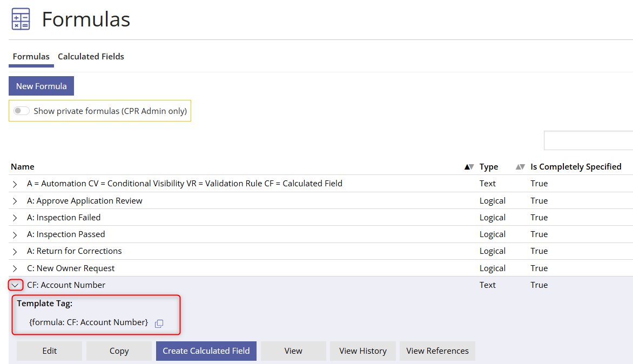Expand the A: Approve Application Review row
Screen dimensions: 633x364
[x=15, y=201]
